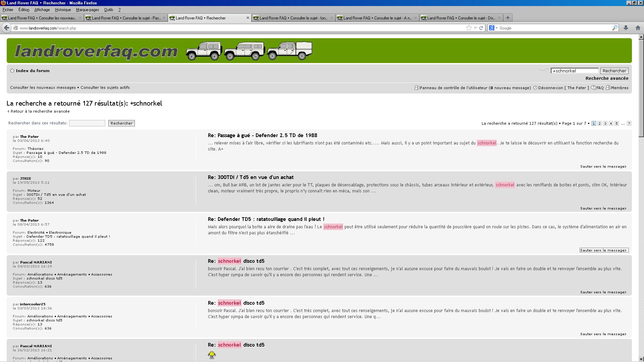
Task: Expand the bookmark history dropdown arrow
Action: [x=475, y=28]
